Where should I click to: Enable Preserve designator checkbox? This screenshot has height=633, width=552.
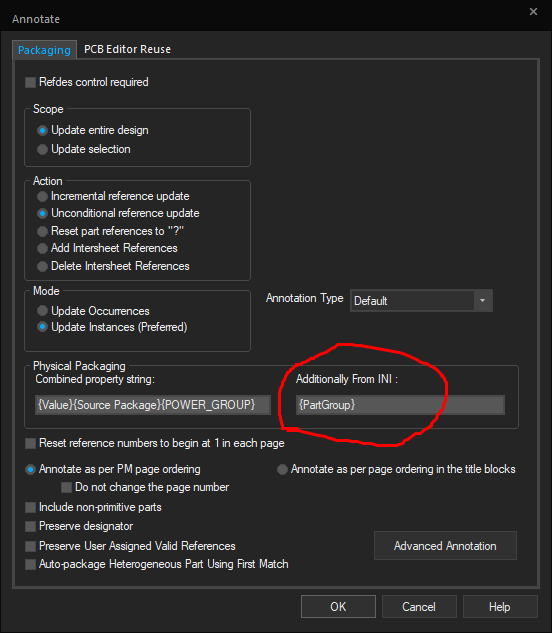[30, 526]
